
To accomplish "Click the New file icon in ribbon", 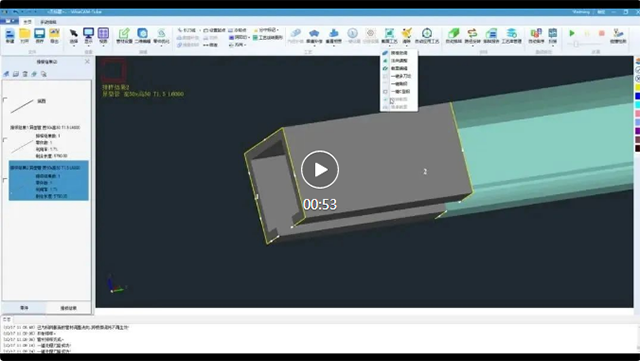I will tap(10, 36).
